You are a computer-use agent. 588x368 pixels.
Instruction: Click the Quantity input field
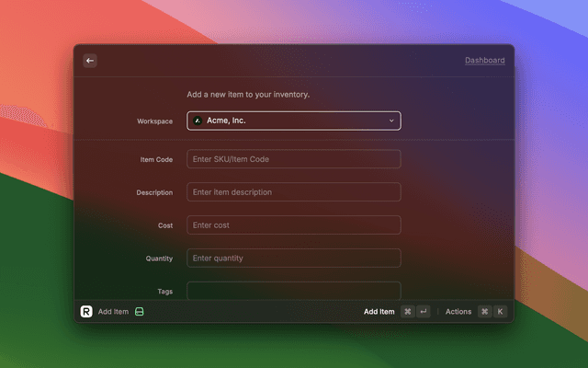pos(293,259)
